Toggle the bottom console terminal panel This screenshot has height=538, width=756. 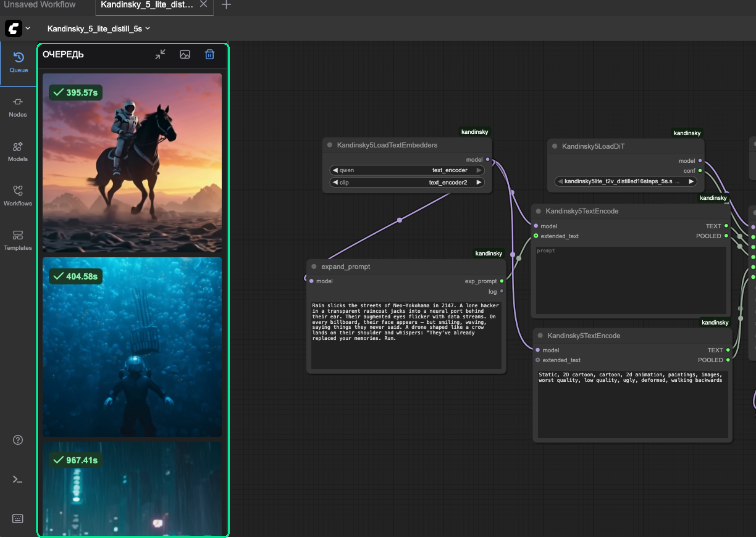click(x=18, y=479)
